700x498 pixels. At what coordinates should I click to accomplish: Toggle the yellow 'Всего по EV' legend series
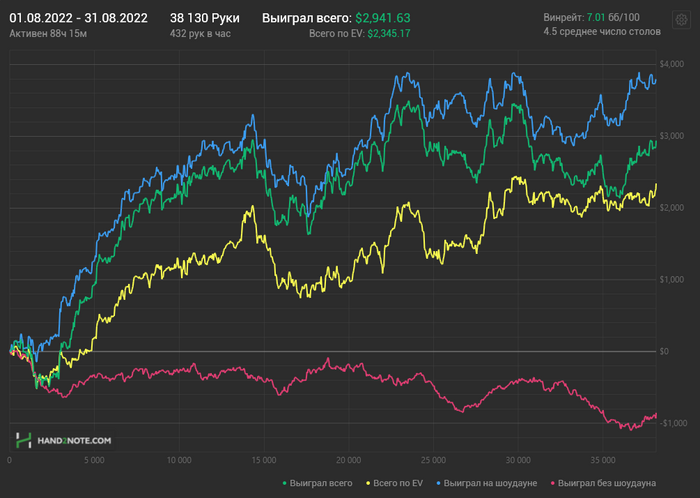click(x=394, y=483)
